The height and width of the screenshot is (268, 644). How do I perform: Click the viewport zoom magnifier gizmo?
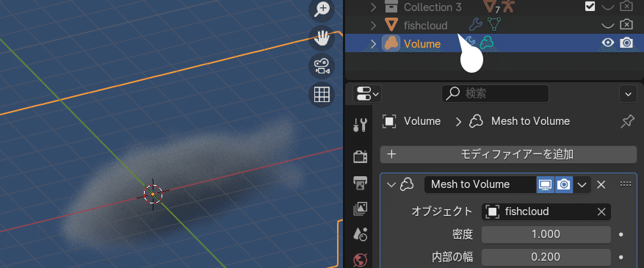coord(322,10)
